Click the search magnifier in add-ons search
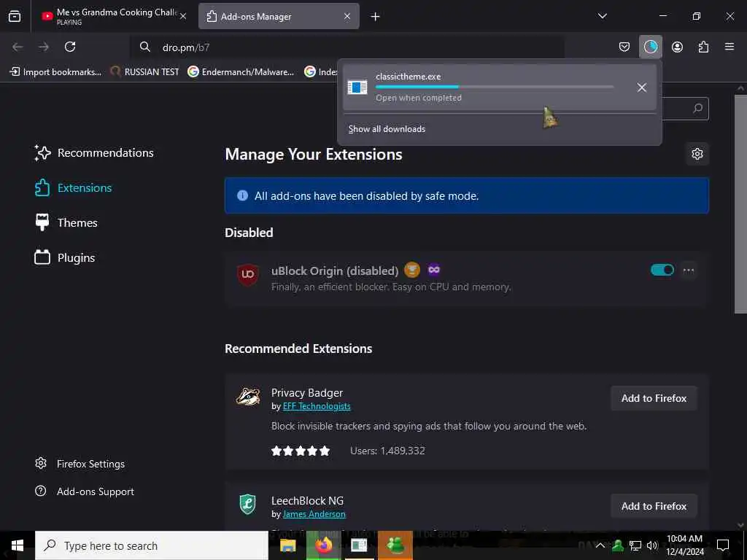747x560 pixels. (698, 109)
